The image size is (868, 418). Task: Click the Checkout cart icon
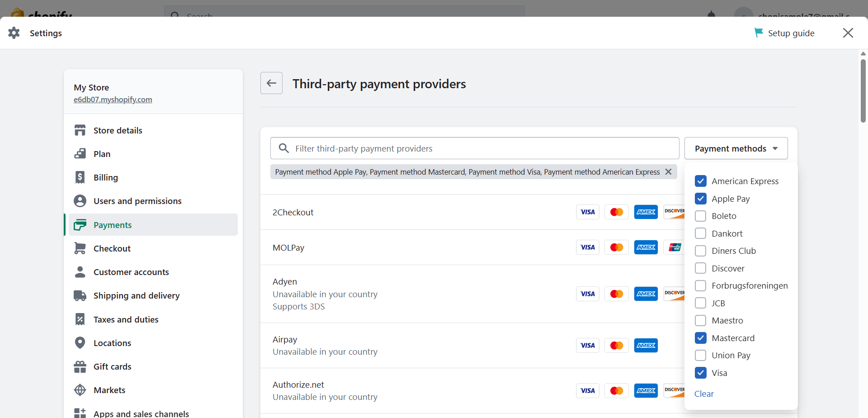coord(80,248)
